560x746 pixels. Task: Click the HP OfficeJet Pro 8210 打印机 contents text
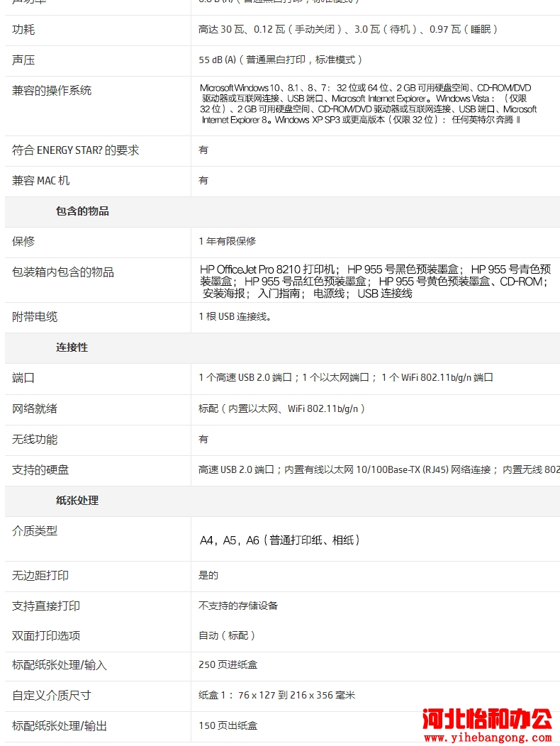click(x=376, y=282)
